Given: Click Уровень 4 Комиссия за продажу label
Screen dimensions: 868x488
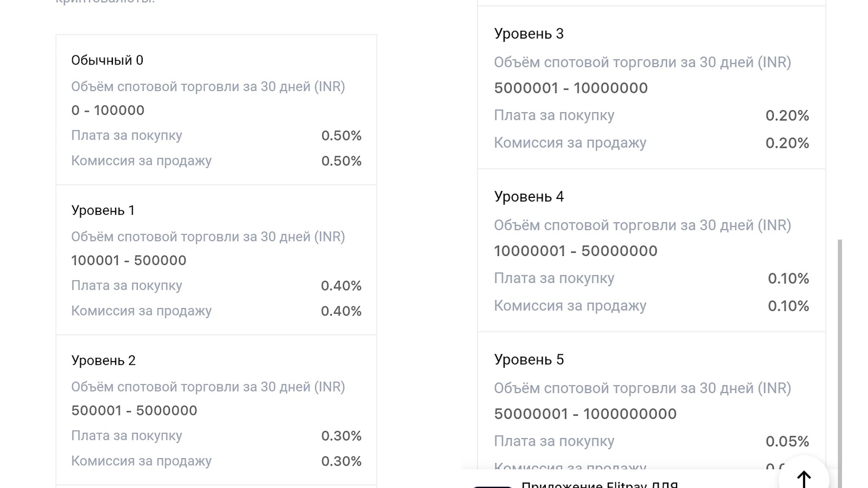Looking at the screenshot, I should [x=570, y=306].
